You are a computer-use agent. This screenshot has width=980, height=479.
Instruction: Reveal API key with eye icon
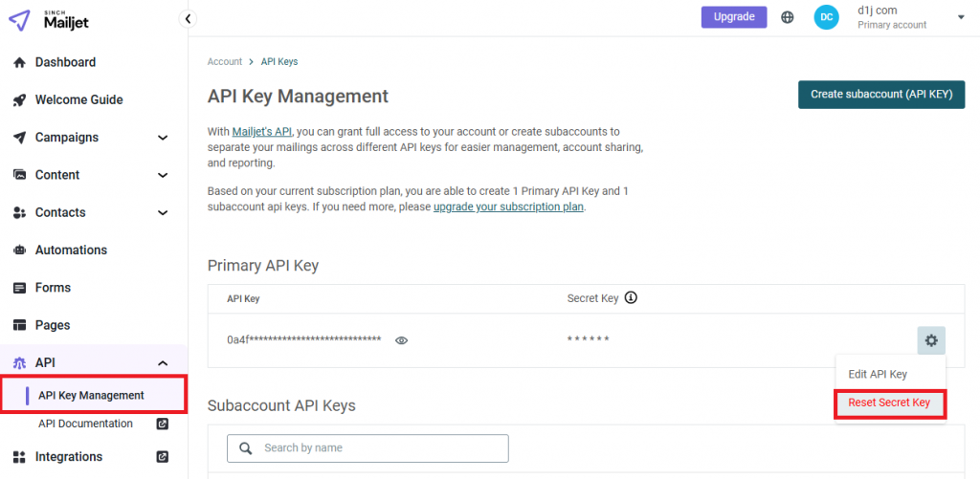click(402, 340)
